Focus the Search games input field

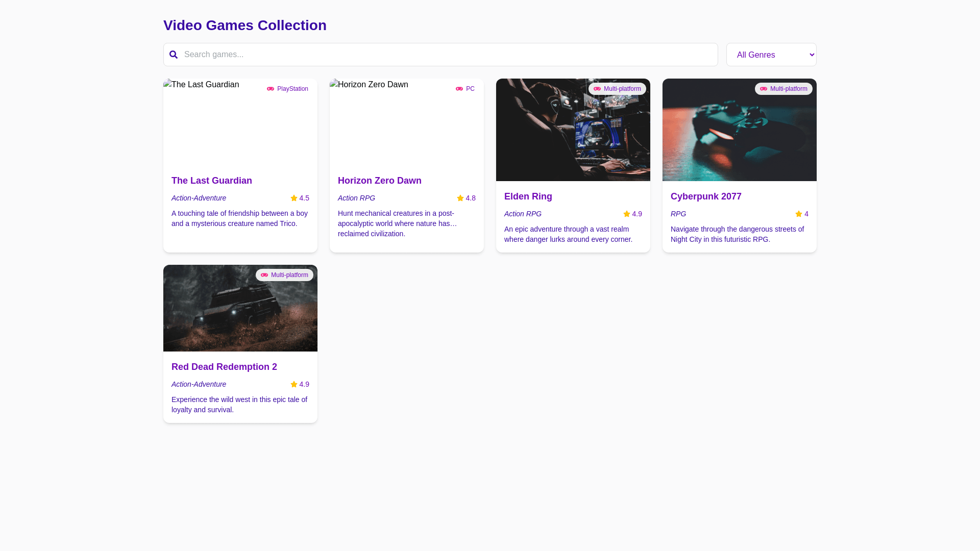[x=444, y=55]
